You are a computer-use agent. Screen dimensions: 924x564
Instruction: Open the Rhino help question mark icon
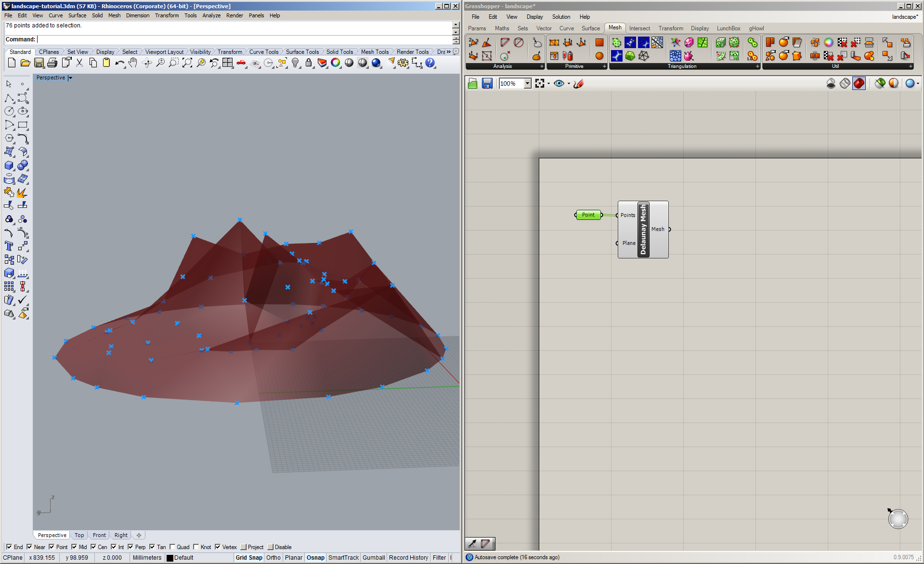[x=430, y=63]
